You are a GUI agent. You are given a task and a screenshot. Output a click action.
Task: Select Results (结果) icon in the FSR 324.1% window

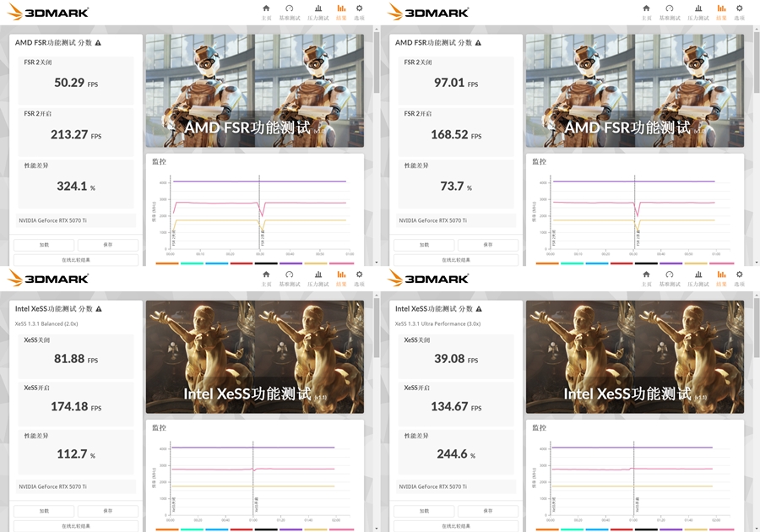pos(341,8)
